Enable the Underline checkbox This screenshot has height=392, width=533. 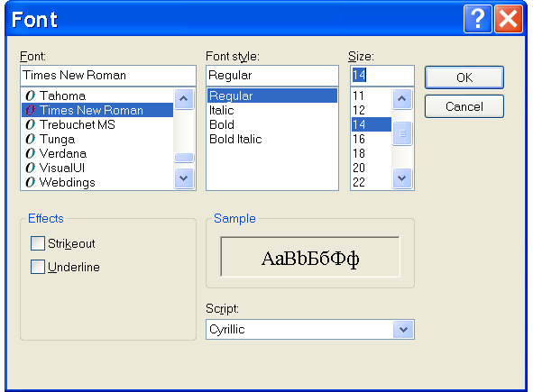pyautogui.click(x=37, y=267)
